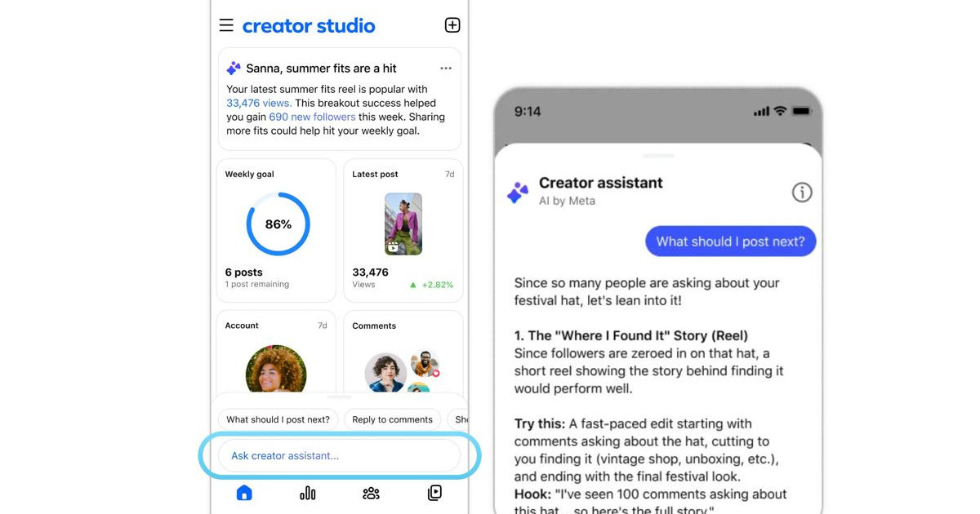This screenshot has height=514, width=980.
Task: Click the 'What should I post next?' chat bubble
Action: coord(730,241)
